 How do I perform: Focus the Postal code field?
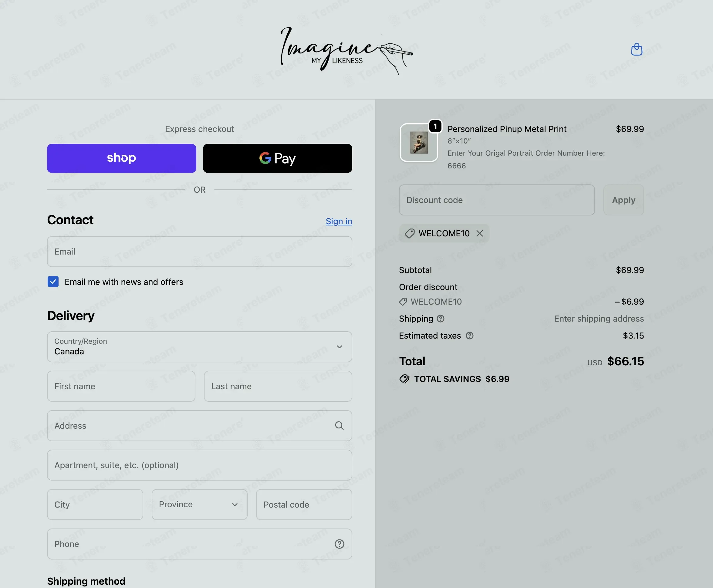point(304,505)
